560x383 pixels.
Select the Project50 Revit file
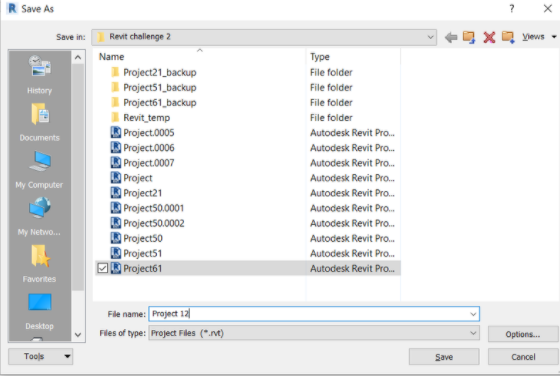136,238
